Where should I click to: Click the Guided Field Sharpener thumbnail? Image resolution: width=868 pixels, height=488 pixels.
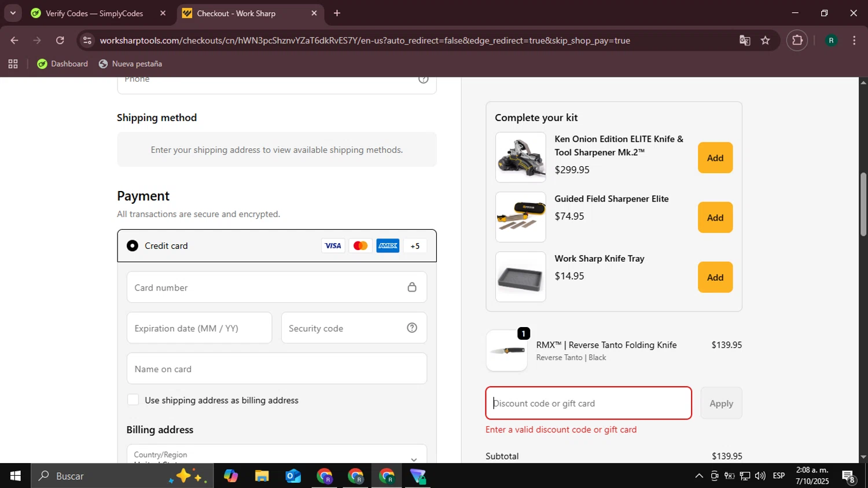tap(521, 217)
